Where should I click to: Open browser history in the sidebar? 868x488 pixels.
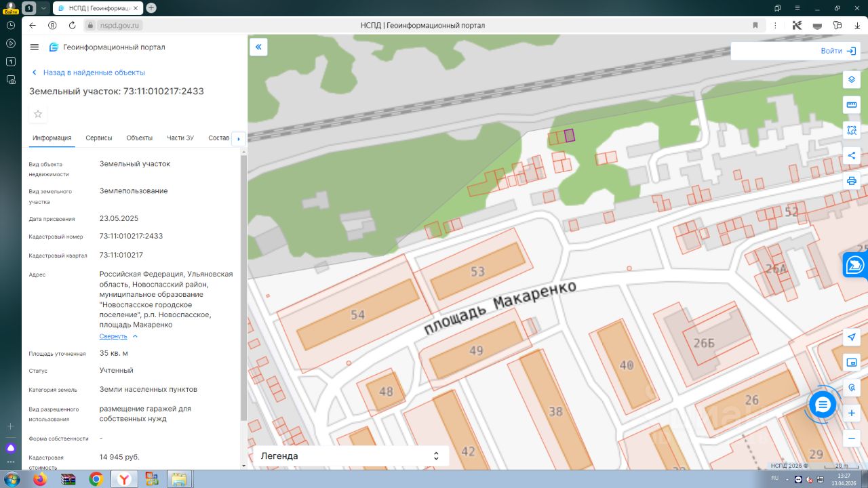click(x=11, y=25)
